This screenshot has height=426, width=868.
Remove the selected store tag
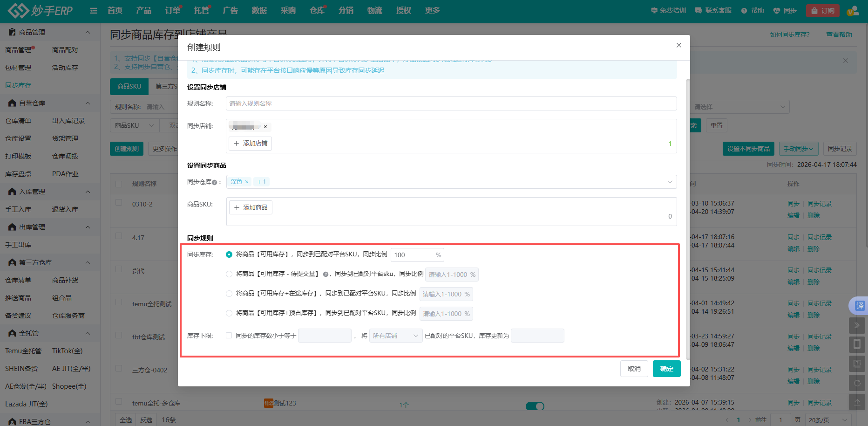click(265, 127)
